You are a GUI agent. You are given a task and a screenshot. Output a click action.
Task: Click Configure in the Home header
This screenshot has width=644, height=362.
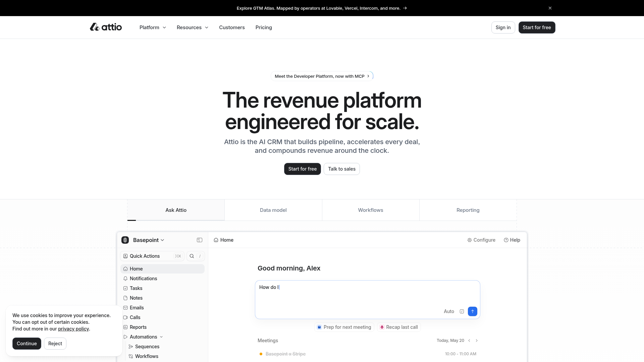click(481, 240)
